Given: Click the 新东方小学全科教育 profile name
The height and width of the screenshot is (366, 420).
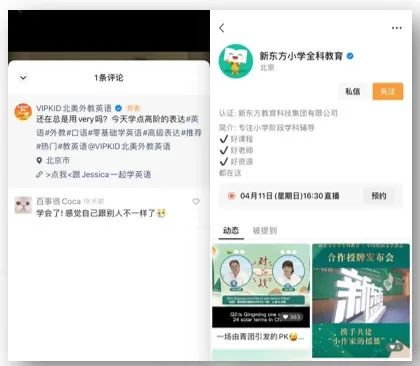Looking at the screenshot, I should click(x=301, y=56).
